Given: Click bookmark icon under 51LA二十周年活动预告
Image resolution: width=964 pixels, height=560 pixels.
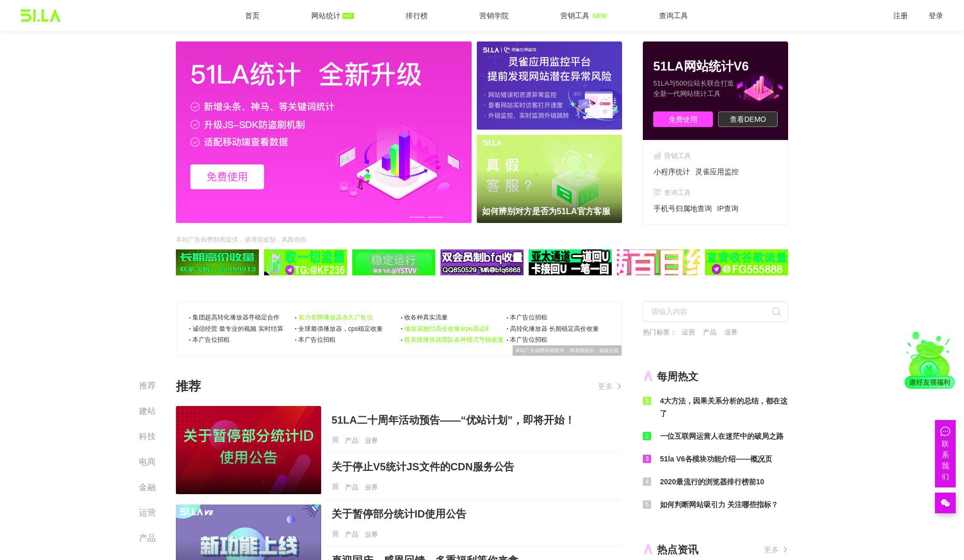Looking at the screenshot, I should coord(335,440).
